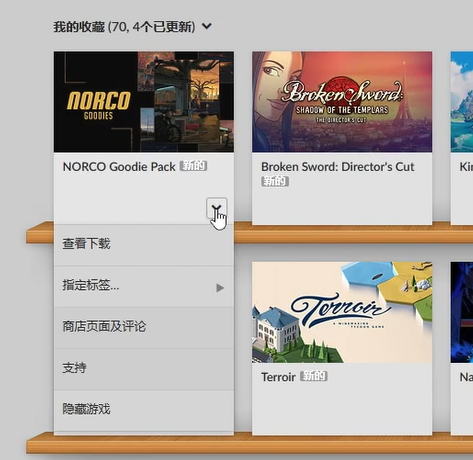
Task: Choose 商店页面及评论 menu entry
Action: point(144,327)
